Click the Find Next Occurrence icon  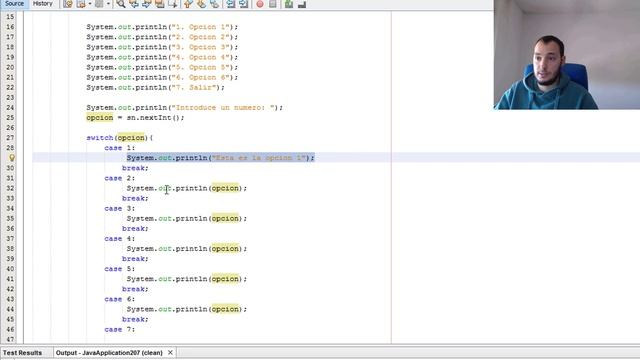147,4
